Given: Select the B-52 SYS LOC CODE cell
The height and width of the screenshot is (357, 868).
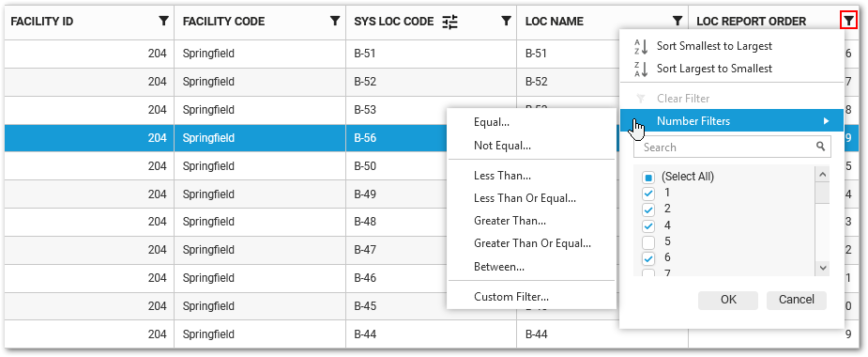Looking at the screenshot, I should 432,82.
